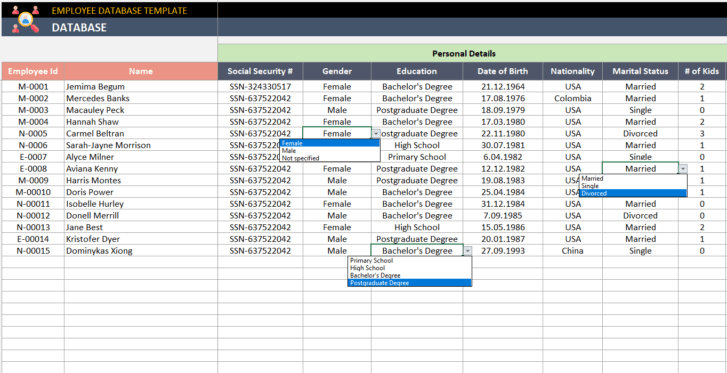
Task: Click the # of Kids header
Action: pos(702,71)
